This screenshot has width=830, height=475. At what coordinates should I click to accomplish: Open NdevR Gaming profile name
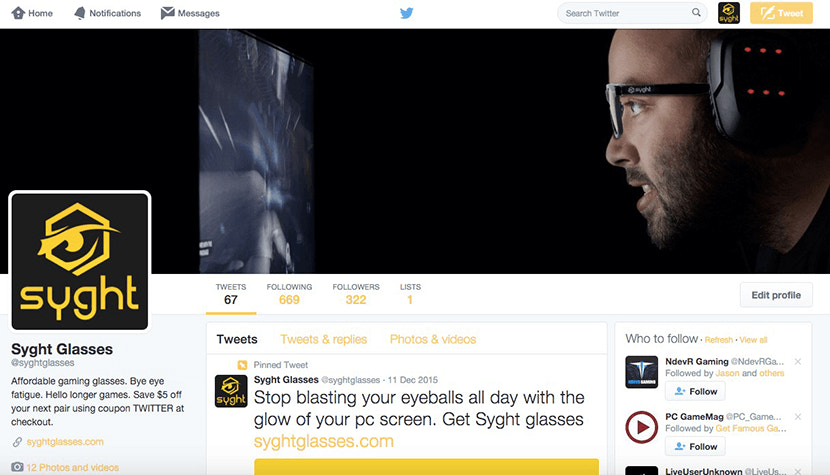697,361
